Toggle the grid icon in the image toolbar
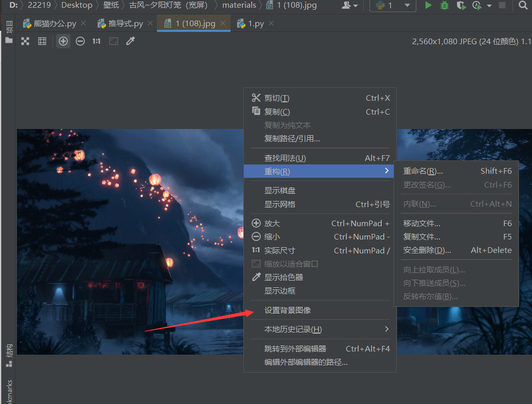Screen dimensions: 532x404 pyautogui.click(x=42, y=41)
